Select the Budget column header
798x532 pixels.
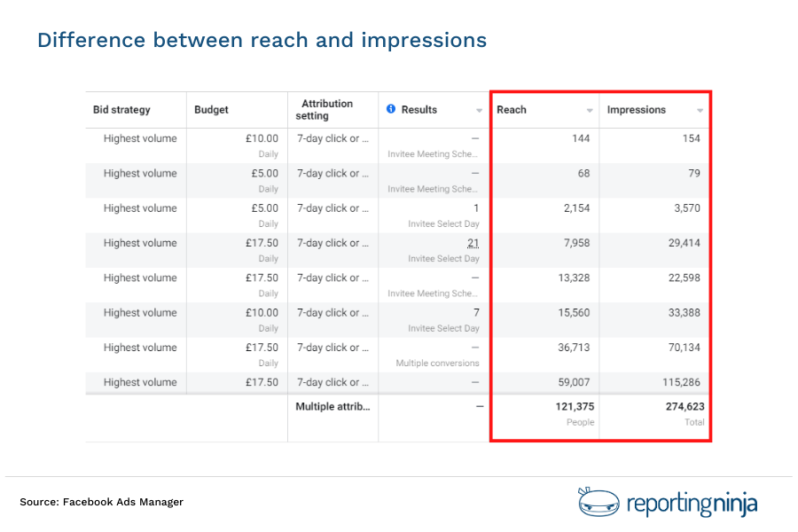click(210, 110)
